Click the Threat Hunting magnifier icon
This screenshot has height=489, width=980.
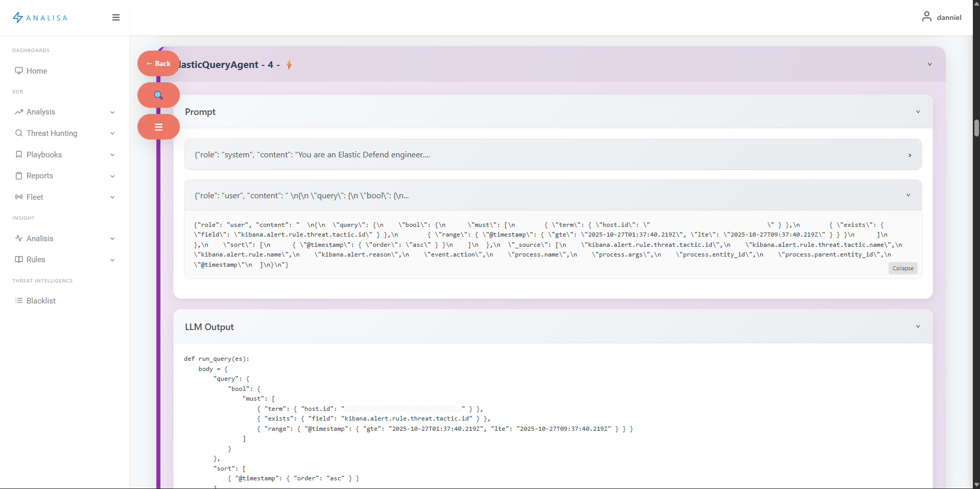19,133
